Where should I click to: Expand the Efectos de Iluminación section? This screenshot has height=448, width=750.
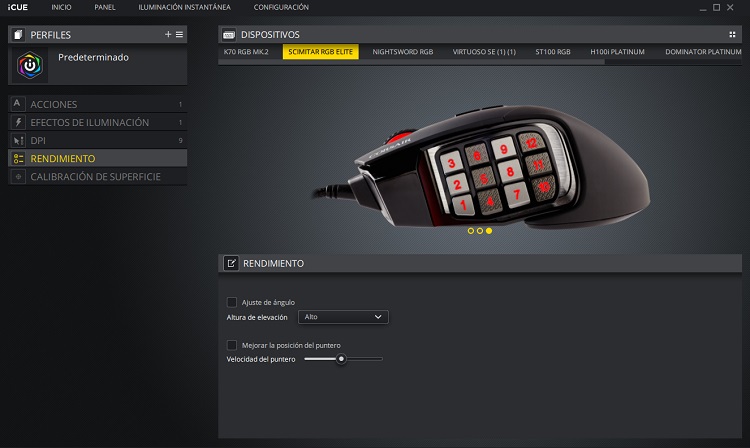[89, 122]
